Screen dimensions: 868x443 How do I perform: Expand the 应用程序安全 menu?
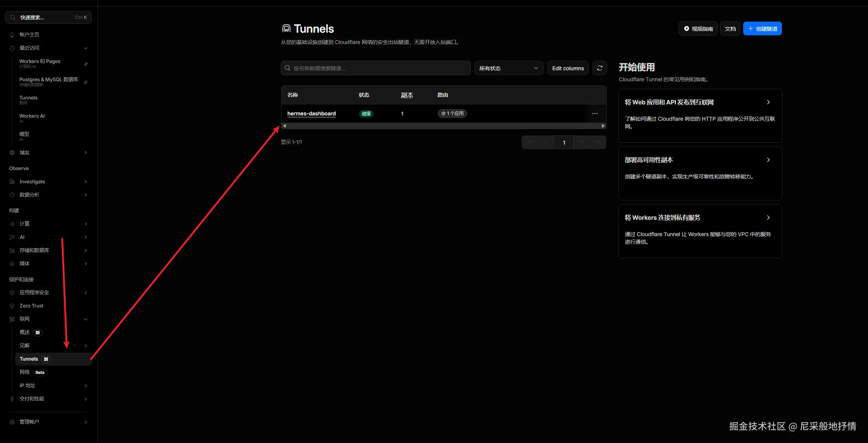pyautogui.click(x=86, y=293)
